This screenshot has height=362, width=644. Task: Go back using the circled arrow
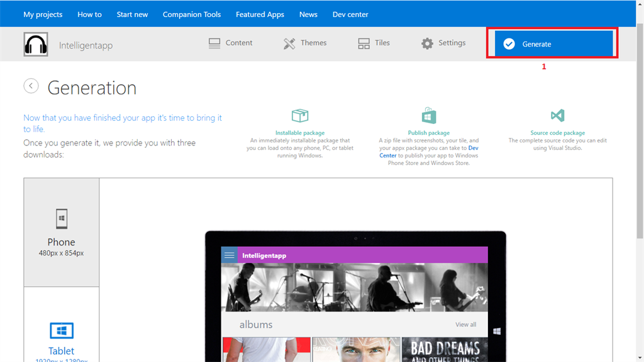[31, 86]
